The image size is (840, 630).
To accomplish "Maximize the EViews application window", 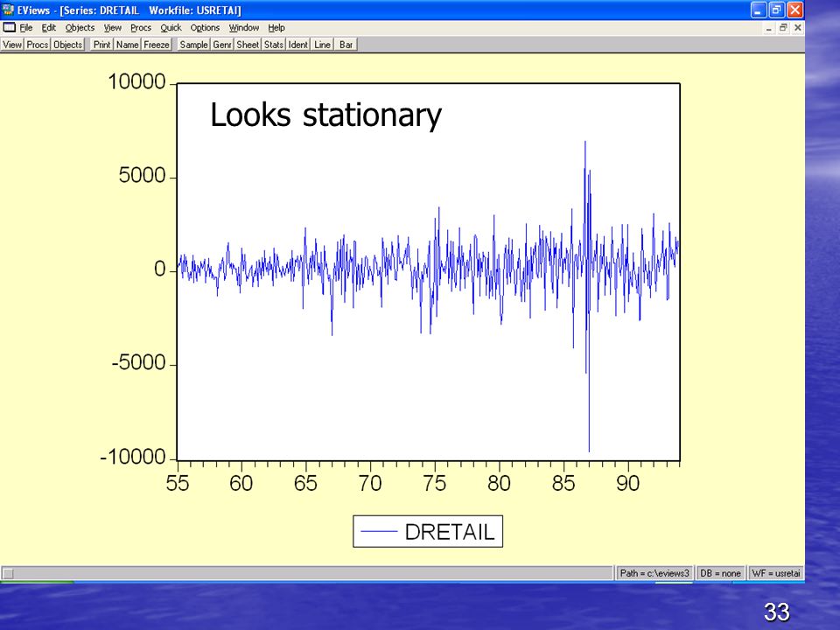I will (777, 10).
